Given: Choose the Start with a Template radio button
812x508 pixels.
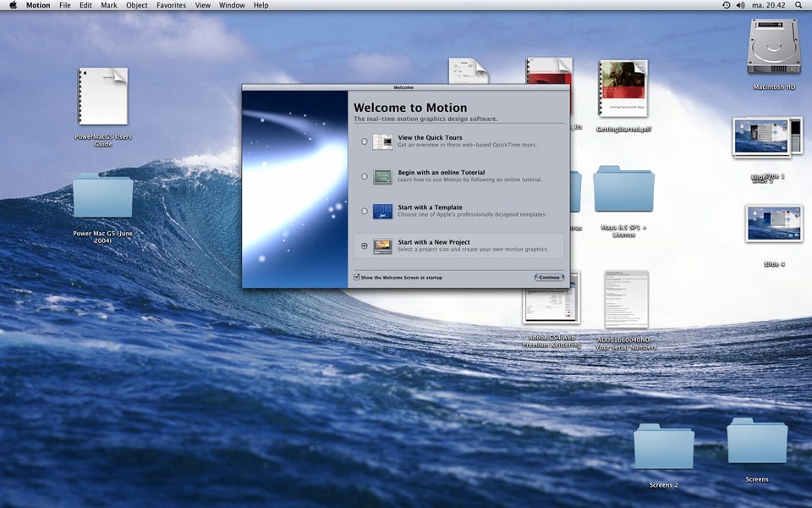Looking at the screenshot, I should point(365,211).
